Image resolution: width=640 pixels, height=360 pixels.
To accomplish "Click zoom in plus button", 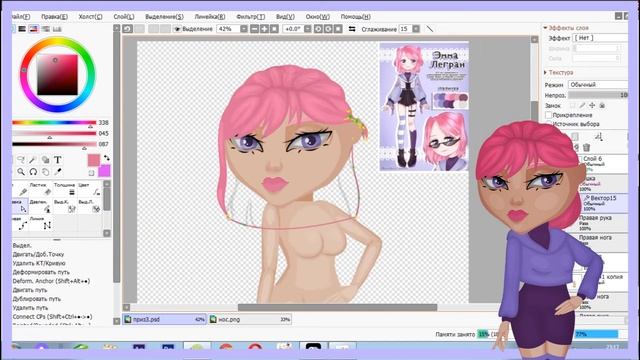I will (264, 29).
